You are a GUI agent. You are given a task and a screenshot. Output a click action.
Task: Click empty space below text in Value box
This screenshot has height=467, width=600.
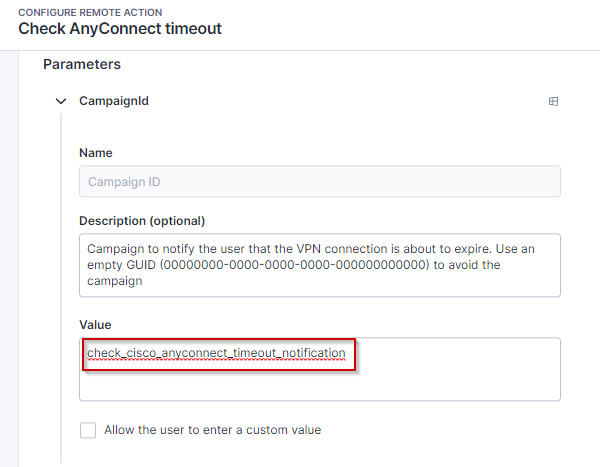click(x=320, y=383)
